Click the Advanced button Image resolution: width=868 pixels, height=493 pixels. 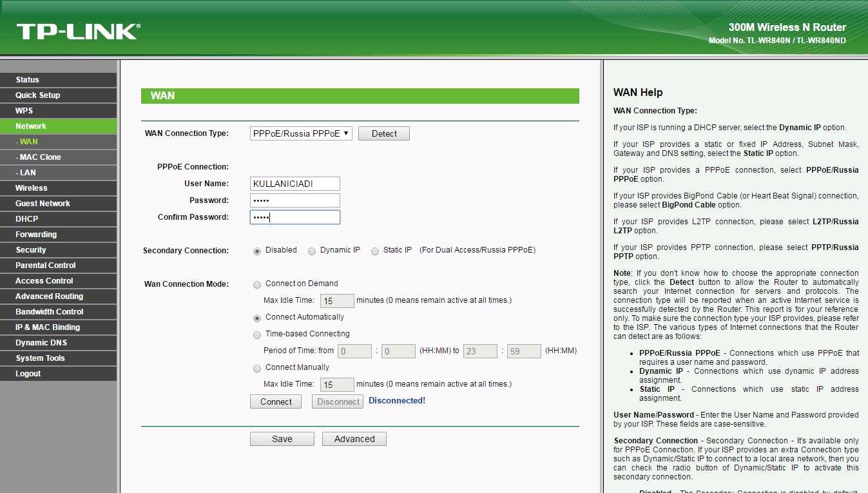tap(354, 439)
